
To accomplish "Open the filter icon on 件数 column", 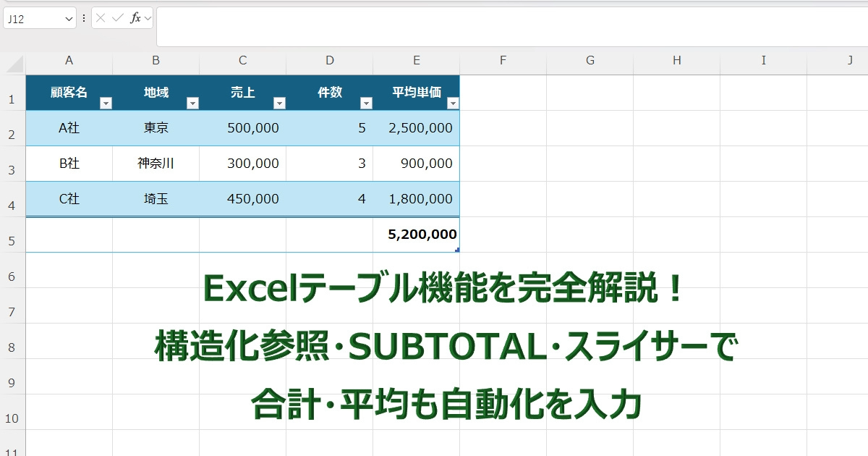I will (367, 103).
